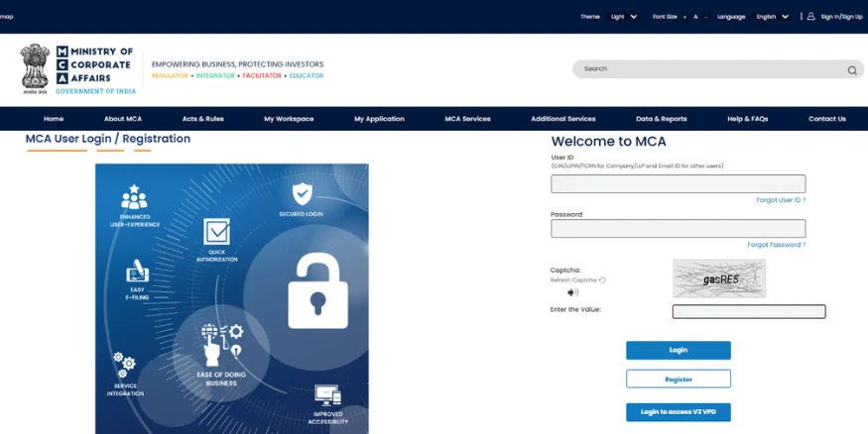Click the Enhanced User-Experience people icon
Screen dimensions: 868x434
point(134,197)
